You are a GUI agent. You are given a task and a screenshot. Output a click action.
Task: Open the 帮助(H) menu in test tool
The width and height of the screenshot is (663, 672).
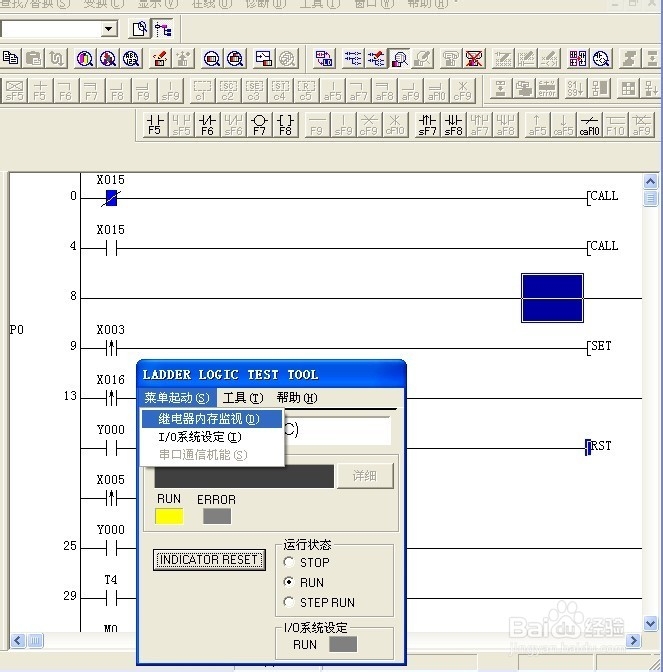(297, 398)
